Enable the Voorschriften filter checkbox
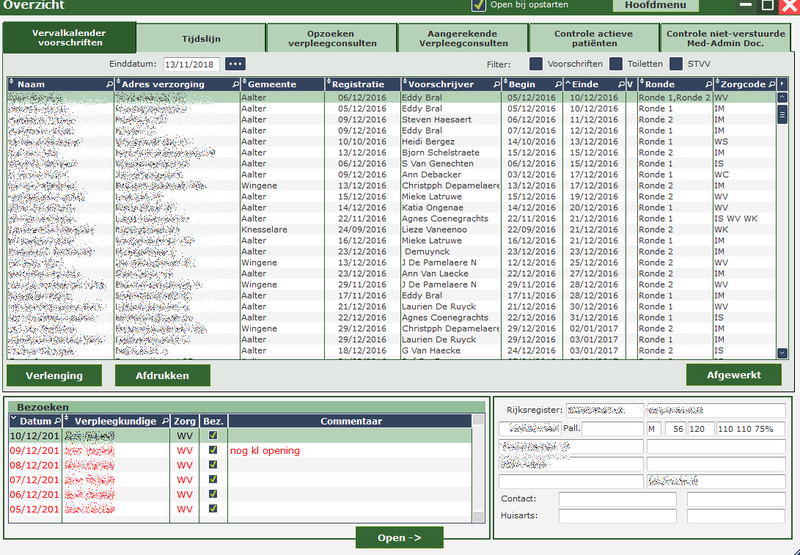Screen dimensions: 800x555 [x=535, y=64]
